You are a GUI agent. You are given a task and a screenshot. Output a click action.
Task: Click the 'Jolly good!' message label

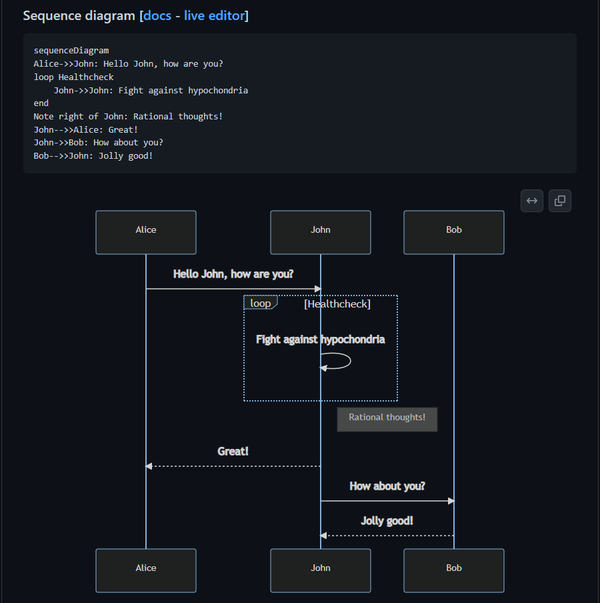pyautogui.click(x=387, y=521)
